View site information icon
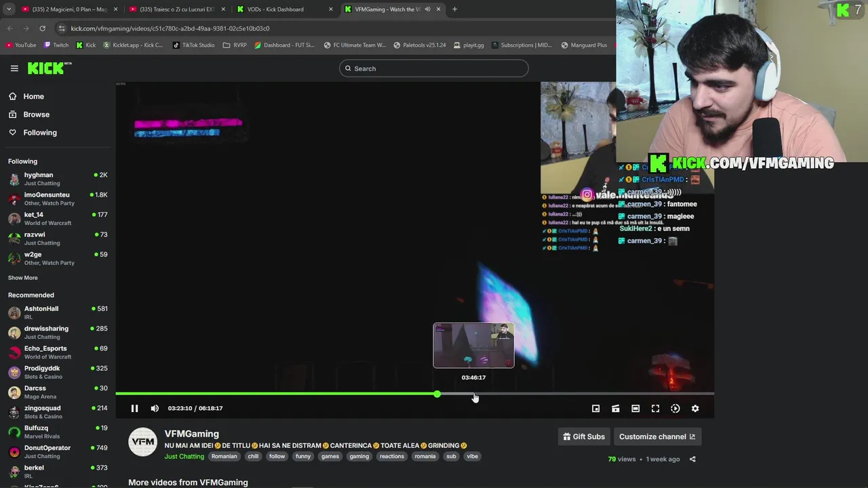 [x=62, y=28]
